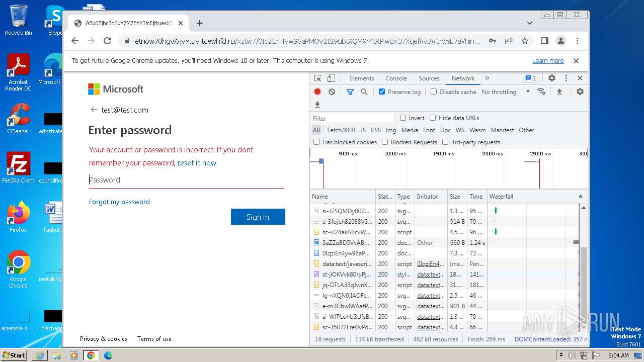Screen dimensions: 644x362
Task: Enable Disable cache checkbox
Action: tap(434, 92)
